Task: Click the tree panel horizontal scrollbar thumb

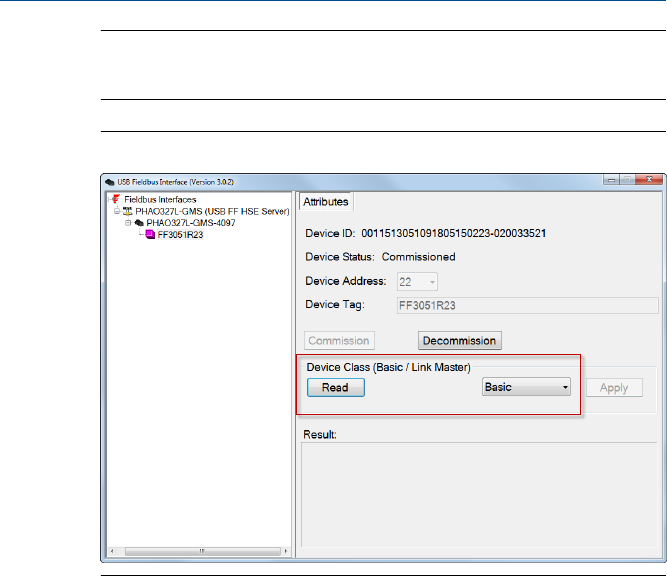Action: (x=201, y=551)
